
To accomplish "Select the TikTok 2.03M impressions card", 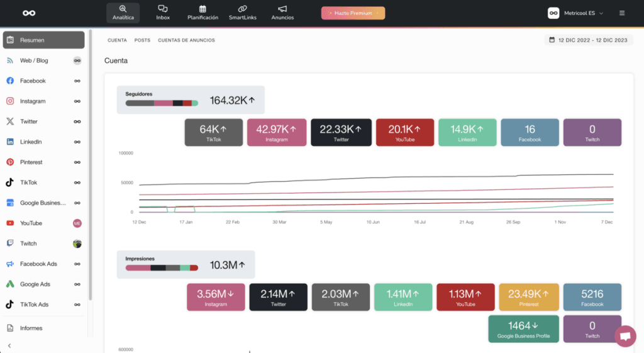I will point(340,297).
